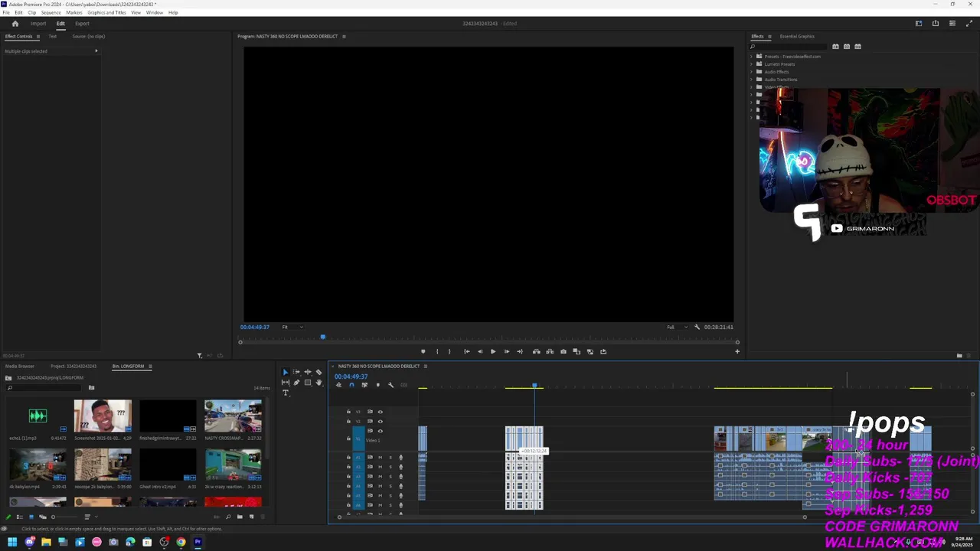Select the Hand tool

[x=318, y=383]
